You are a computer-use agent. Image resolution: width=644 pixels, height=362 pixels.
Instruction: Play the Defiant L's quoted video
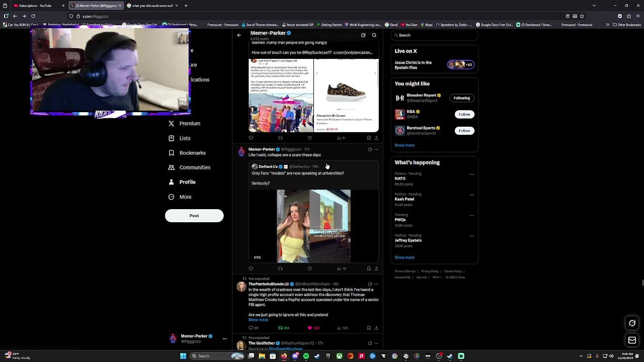tap(313, 226)
